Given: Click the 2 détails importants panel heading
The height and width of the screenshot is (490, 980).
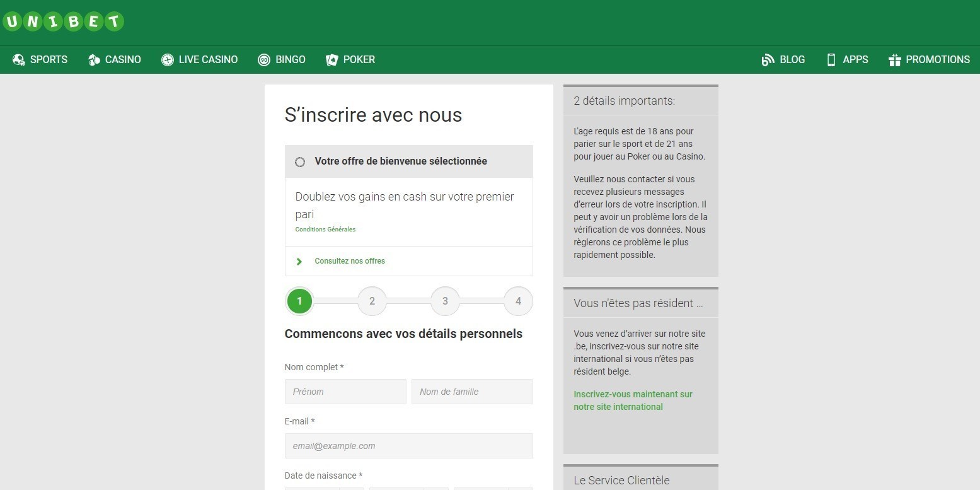Looking at the screenshot, I should click(624, 101).
